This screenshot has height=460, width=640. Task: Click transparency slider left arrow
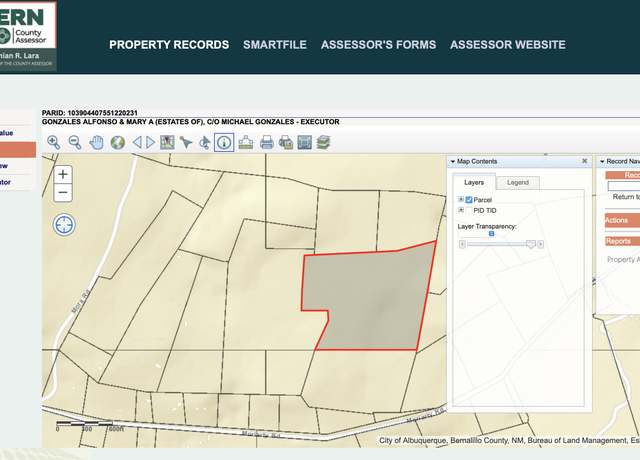462,244
